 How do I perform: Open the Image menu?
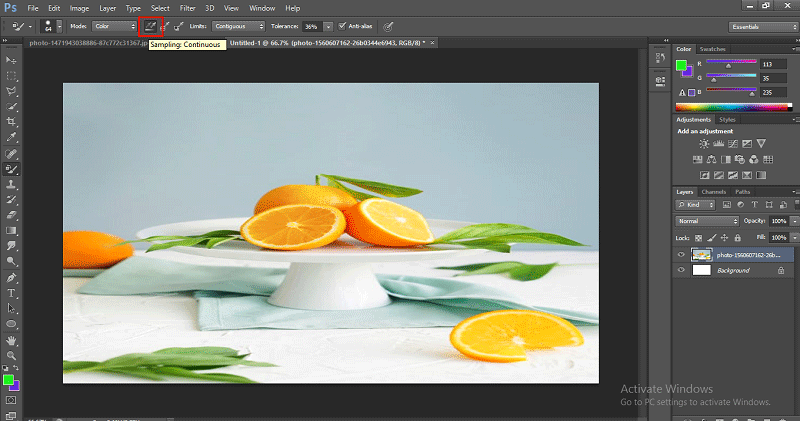79,8
